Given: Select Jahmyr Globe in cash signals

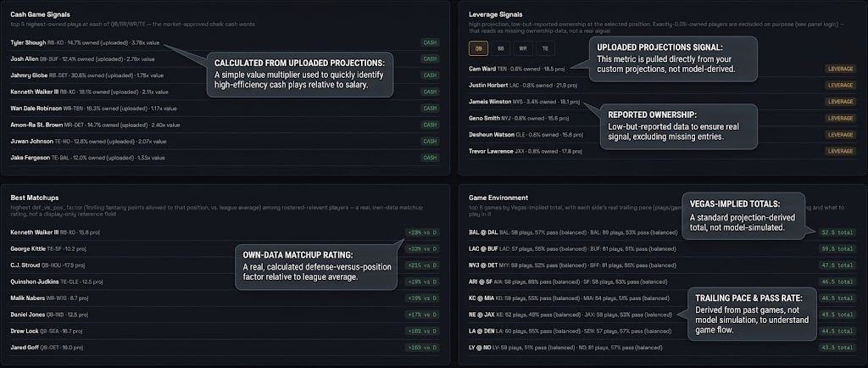Looking at the screenshot, I should (x=28, y=75).
